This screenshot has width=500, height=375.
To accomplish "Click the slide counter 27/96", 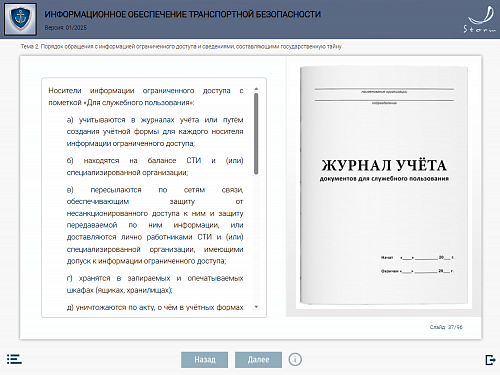I will click(446, 327).
